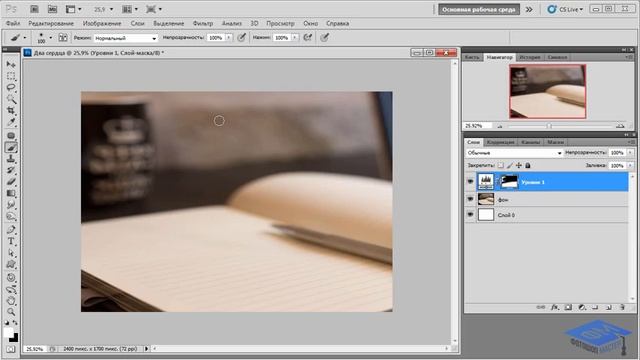640x360 pixels.
Task: Open the brush Mode dropdown Нормальный
Action: [x=125, y=38]
